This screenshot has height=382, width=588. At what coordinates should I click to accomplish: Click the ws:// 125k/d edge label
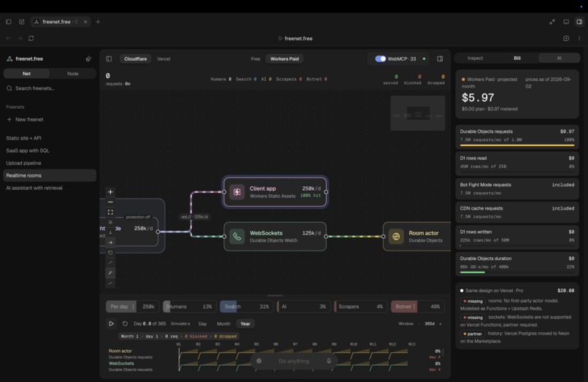195,217
